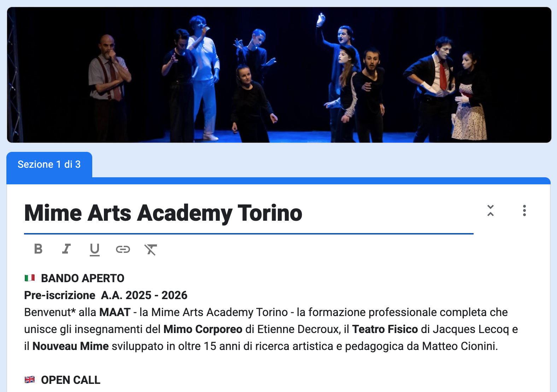Collapse the section with chevrons icon
Screen dimensions: 557x392
point(491,210)
